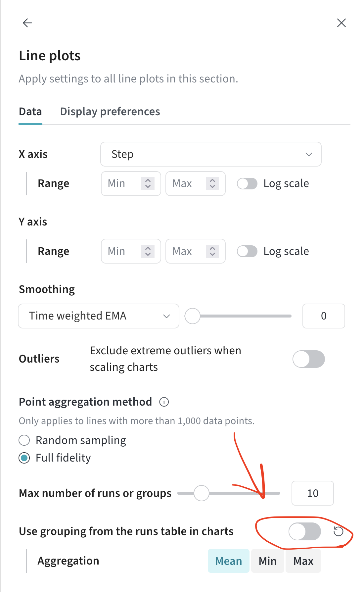Screen dimensions: 364x592
Task: Click the Y axis Min range stepper arrows
Action: pyautogui.click(x=148, y=251)
